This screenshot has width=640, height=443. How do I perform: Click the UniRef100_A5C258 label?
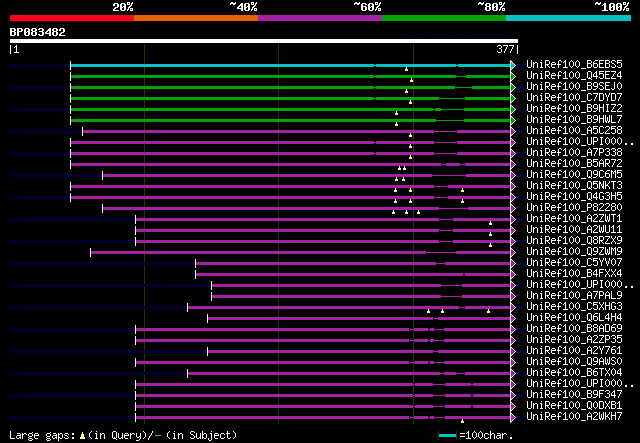(574, 131)
